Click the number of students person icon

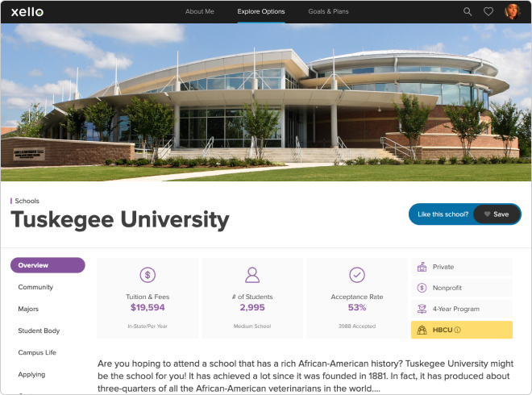click(x=252, y=275)
